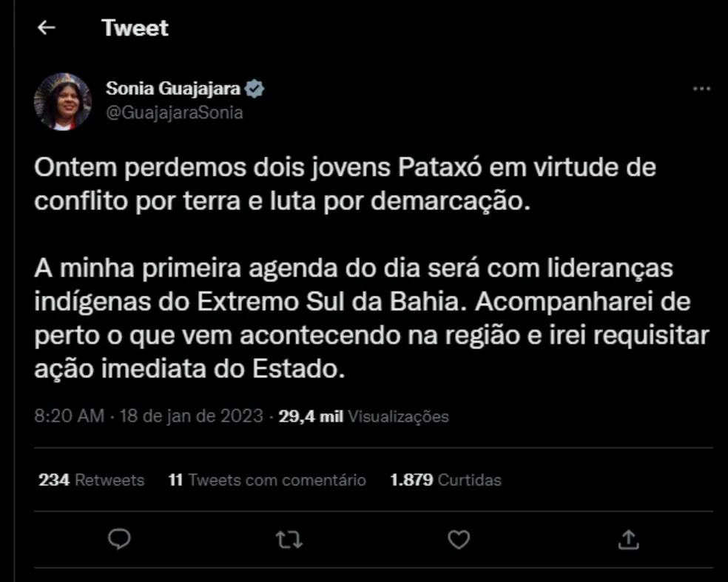Open the share upload icon

(x=629, y=540)
